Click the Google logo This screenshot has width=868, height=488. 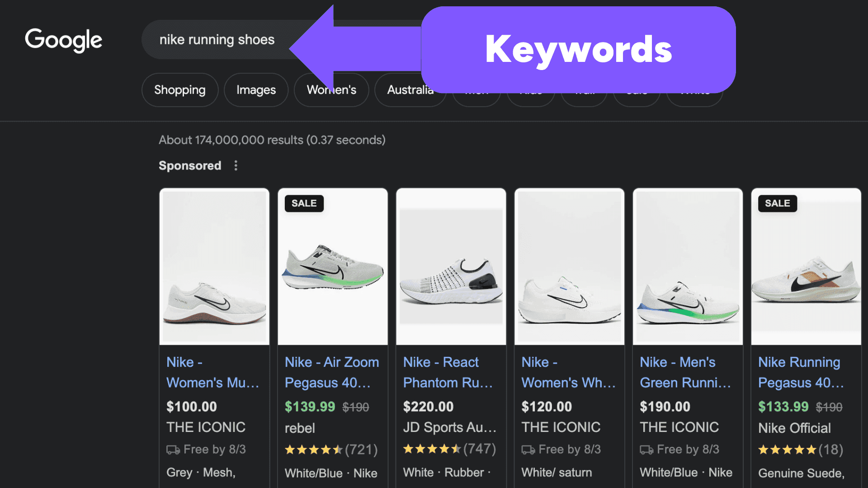click(x=63, y=40)
